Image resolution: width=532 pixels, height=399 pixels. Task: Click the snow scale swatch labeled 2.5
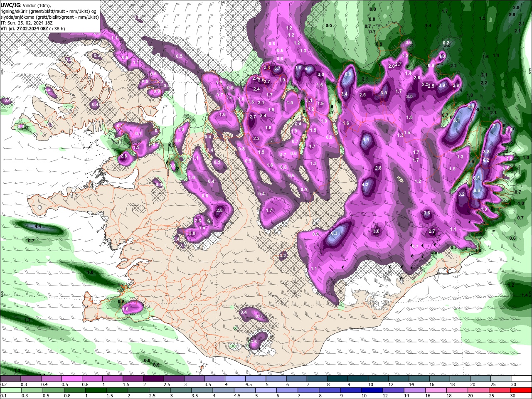[x=173, y=379]
